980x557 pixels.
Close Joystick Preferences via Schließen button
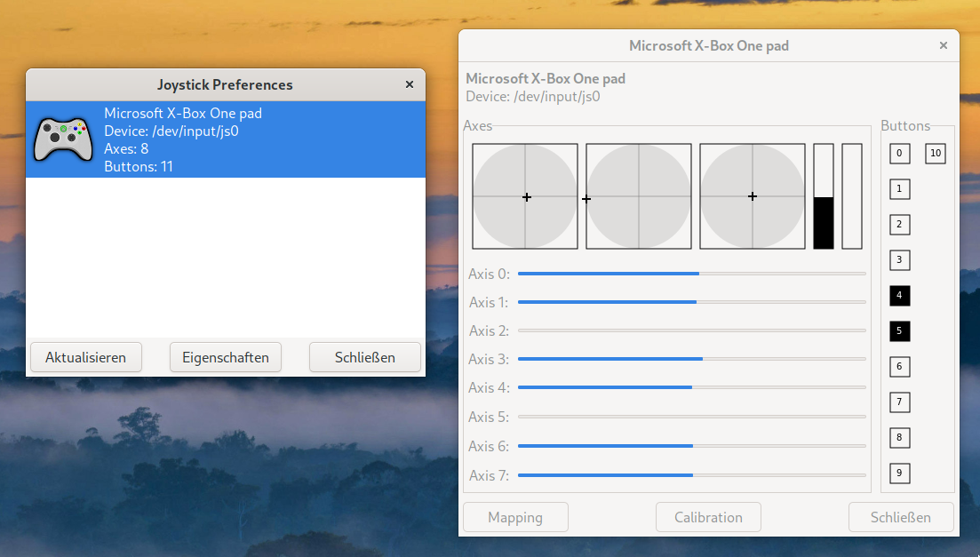[x=364, y=357]
